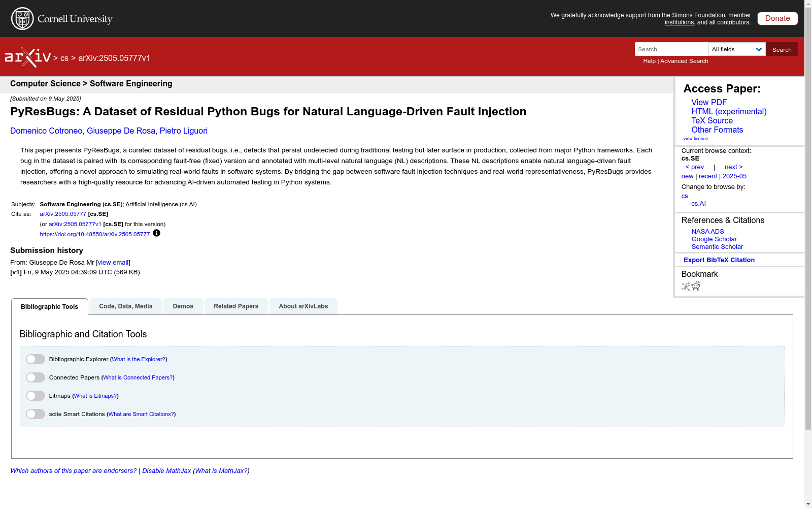Viewport: 812px width, 508px height.
Task: Enable scite Smart Citations toggle
Action: tap(36, 414)
